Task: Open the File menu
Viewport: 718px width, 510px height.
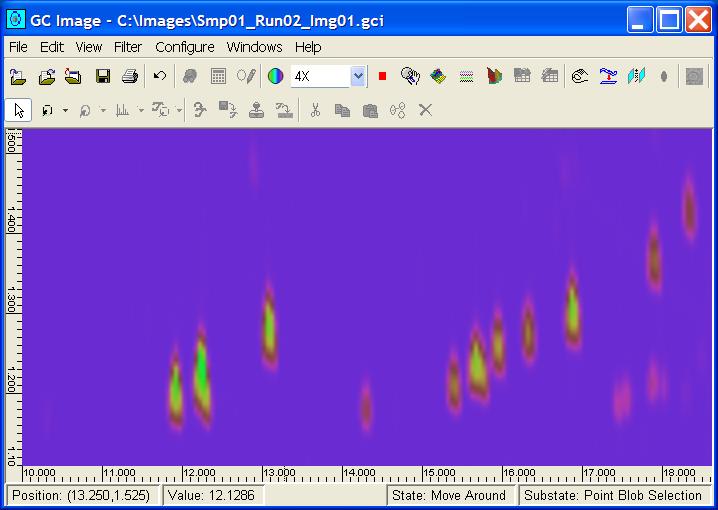Action: point(18,47)
